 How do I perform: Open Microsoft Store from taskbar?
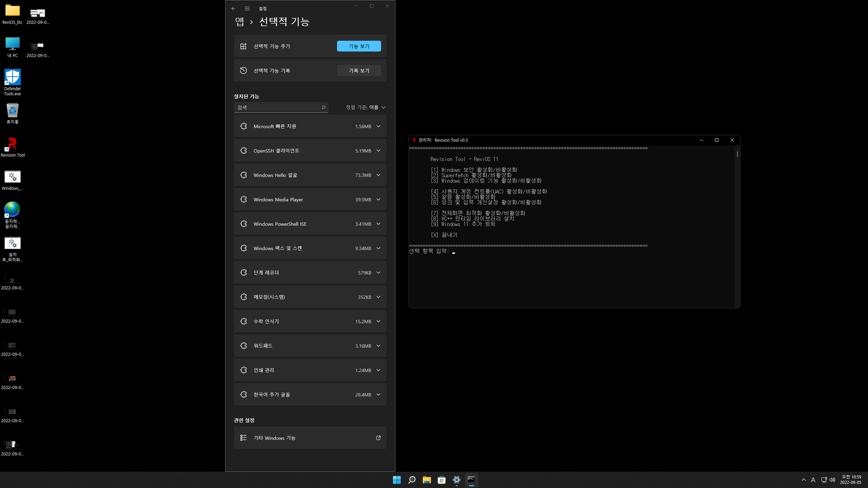click(442, 480)
